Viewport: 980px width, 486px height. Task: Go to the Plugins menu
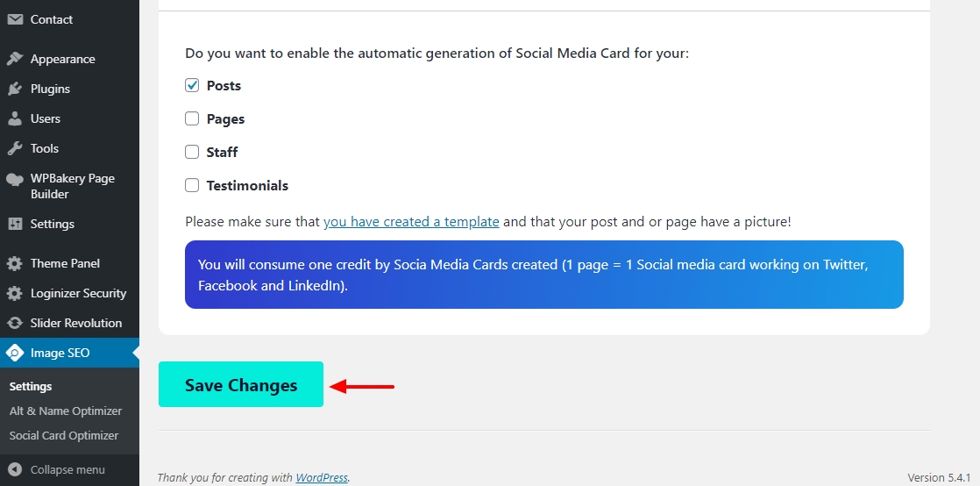(x=69, y=89)
